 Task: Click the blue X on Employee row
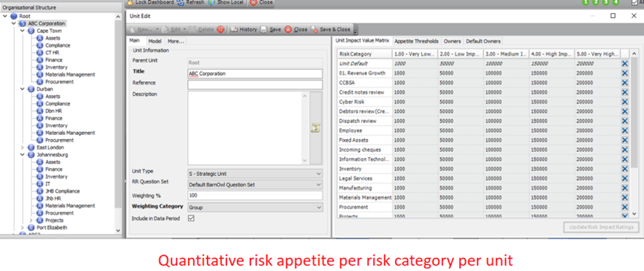pyautogui.click(x=625, y=131)
